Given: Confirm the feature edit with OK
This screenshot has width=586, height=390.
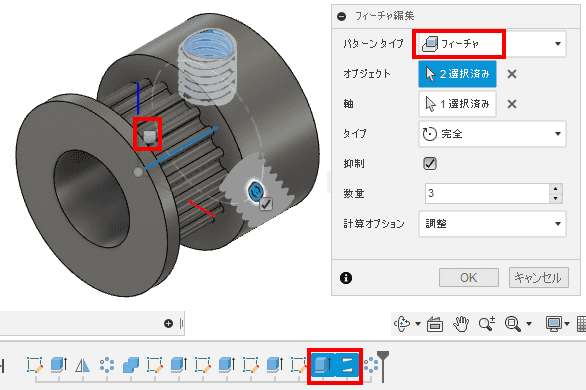Looking at the screenshot, I should [x=469, y=278].
